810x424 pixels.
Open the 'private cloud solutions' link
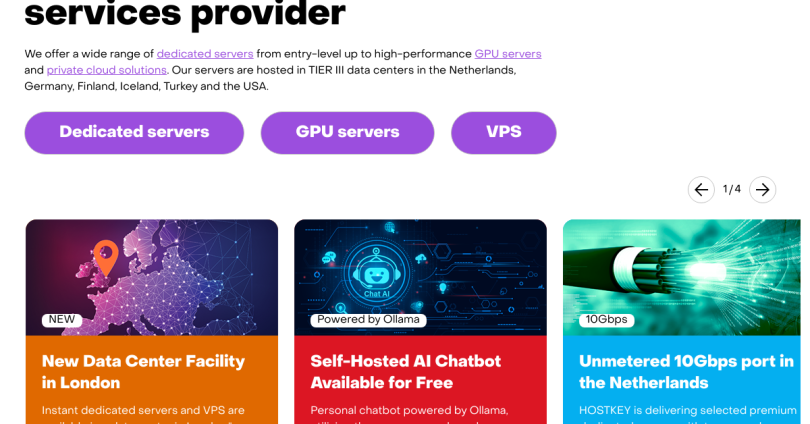click(x=107, y=70)
